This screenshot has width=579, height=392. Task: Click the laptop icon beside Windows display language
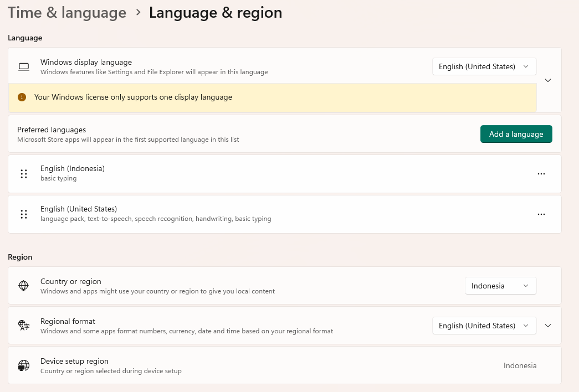pyautogui.click(x=24, y=66)
